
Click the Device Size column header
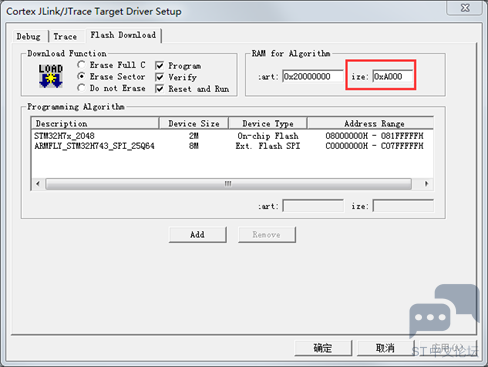coord(194,124)
